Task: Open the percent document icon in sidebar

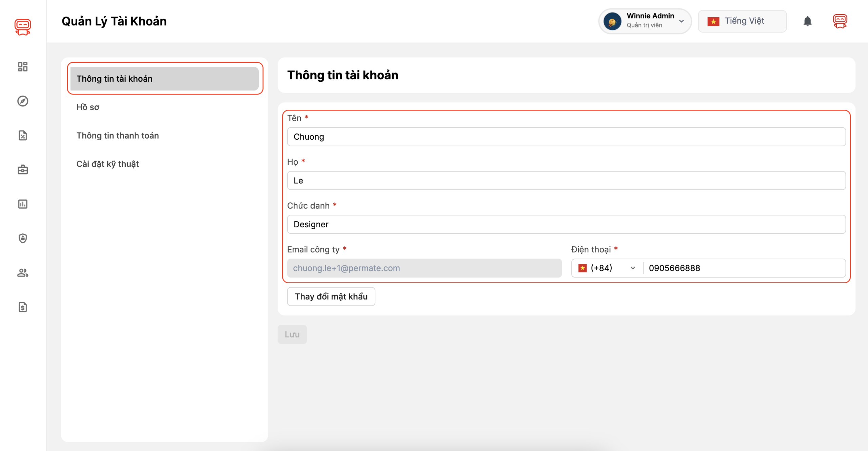Action: coord(23,136)
